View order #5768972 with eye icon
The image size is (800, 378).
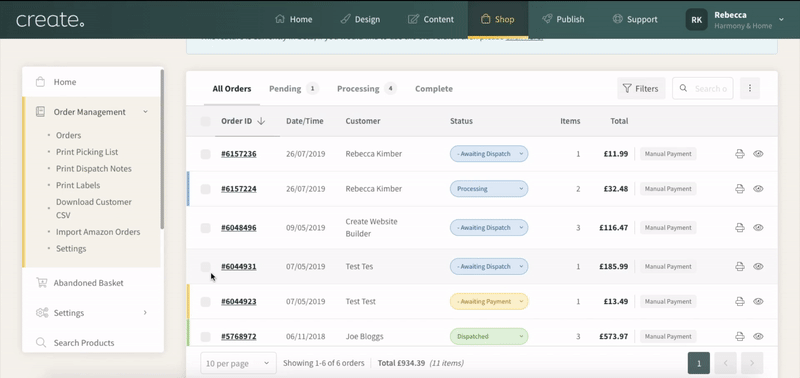[x=758, y=336]
